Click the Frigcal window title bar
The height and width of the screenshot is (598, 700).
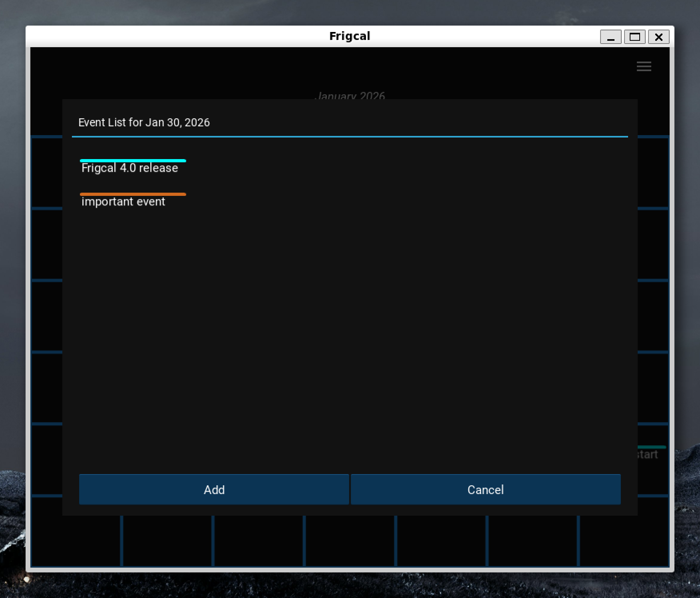350,36
